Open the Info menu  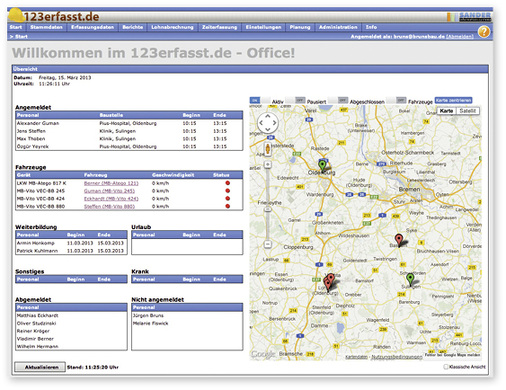click(371, 27)
